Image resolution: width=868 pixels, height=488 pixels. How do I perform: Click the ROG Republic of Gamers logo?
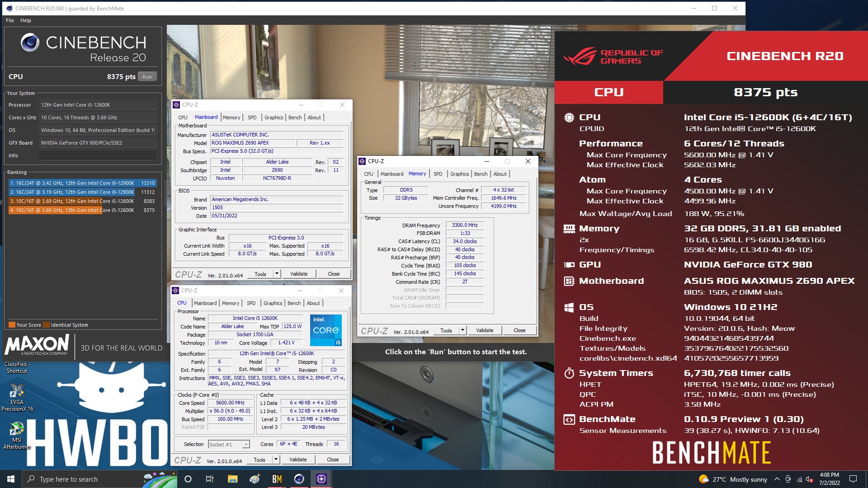tap(613, 56)
